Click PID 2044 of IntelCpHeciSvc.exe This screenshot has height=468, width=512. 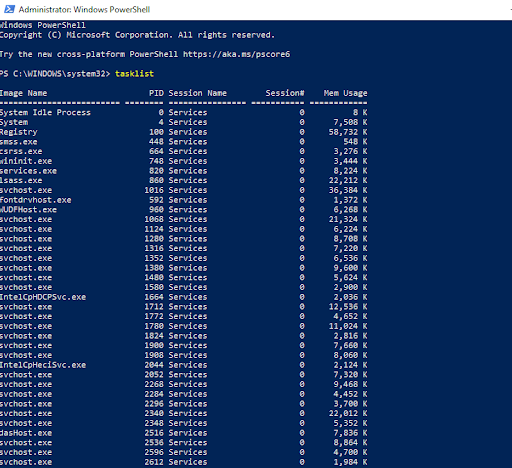154,365
